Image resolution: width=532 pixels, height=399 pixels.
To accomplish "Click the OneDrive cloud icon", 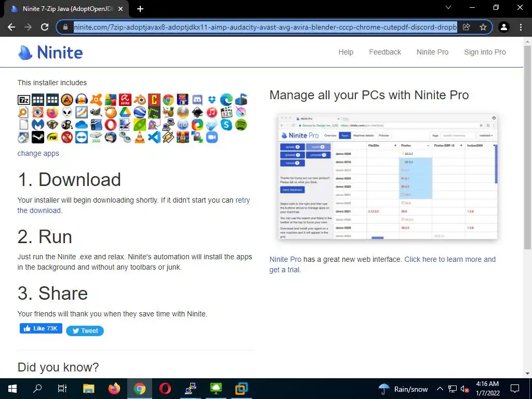I will click(82, 125).
